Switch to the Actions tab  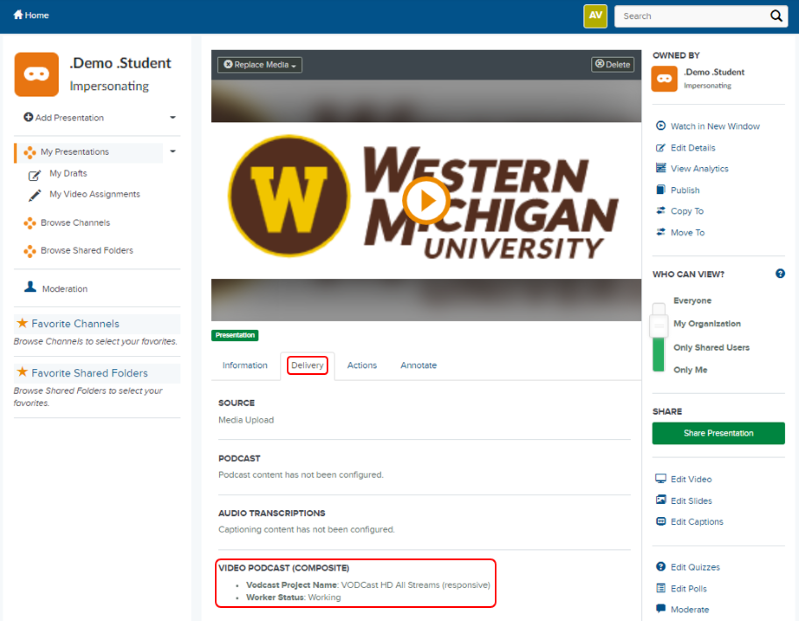(361, 366)
